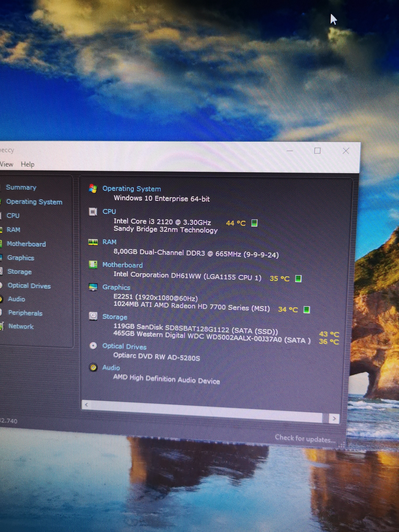Click the Optical Drives disc icon

(x=93, y=346)
